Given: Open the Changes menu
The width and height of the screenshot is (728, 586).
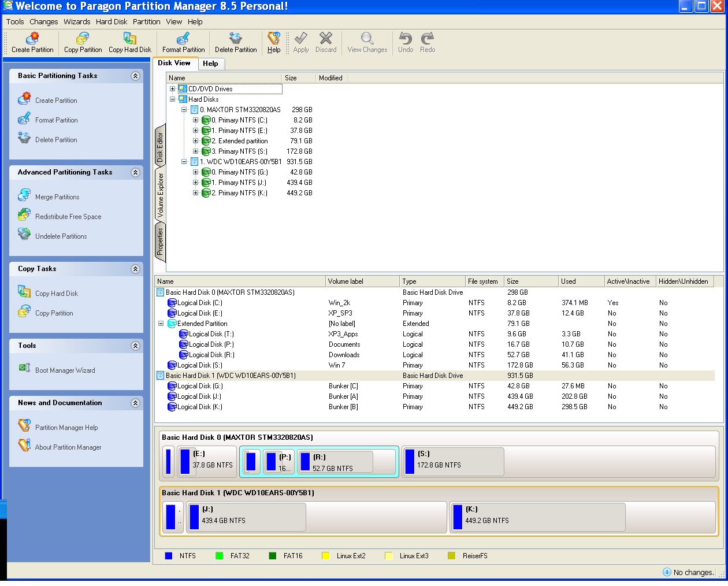Looking at the screenshot, I should 44,21.
